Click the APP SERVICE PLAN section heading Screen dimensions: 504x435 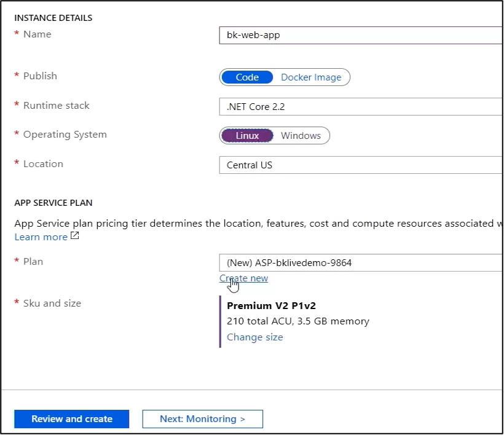click(53, 203)
